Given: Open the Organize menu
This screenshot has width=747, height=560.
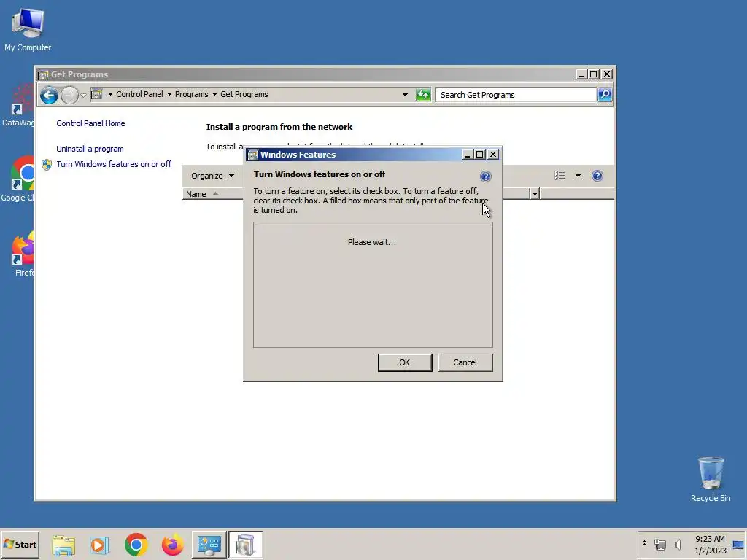Looking at the screenshot, I should pos(212,176).
